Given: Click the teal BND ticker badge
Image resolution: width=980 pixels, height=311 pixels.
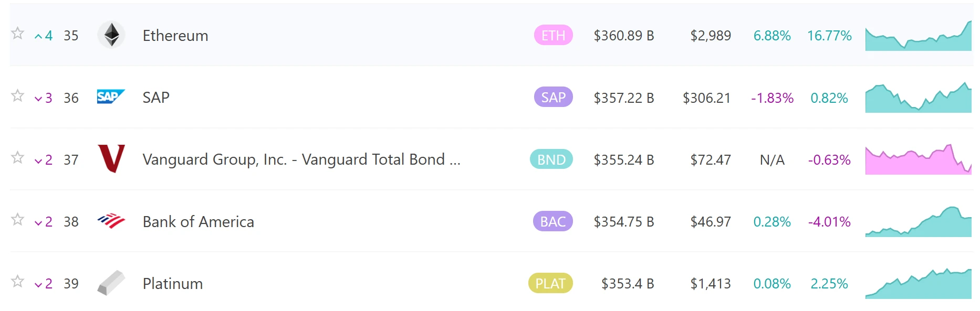Looking at the screenshot, I should point(551,159).
